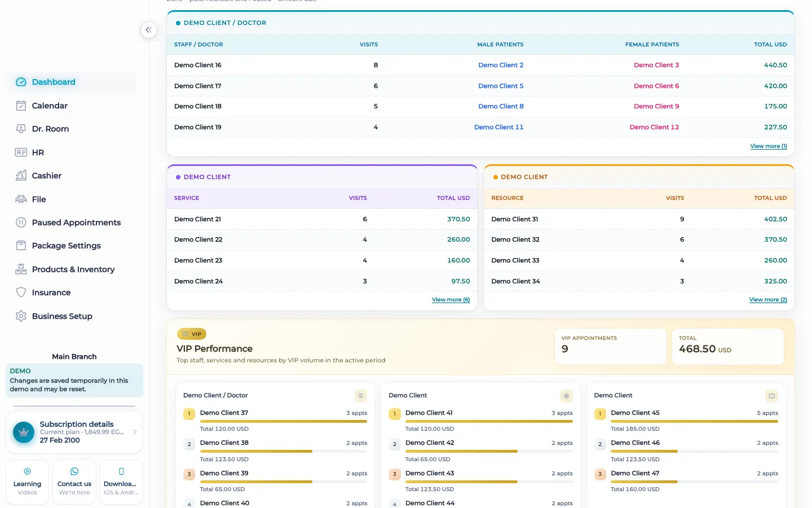This screenshot has width=812, height=508.
Task: Click the Contact us WhatsApp icon
Action: [74, 471]
